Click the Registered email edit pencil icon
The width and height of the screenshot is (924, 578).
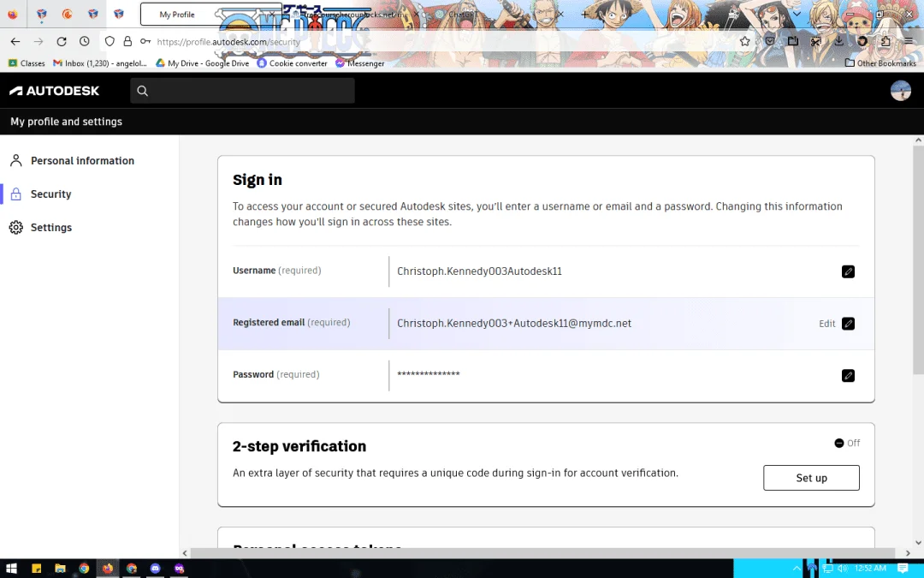tap(848, 323)
